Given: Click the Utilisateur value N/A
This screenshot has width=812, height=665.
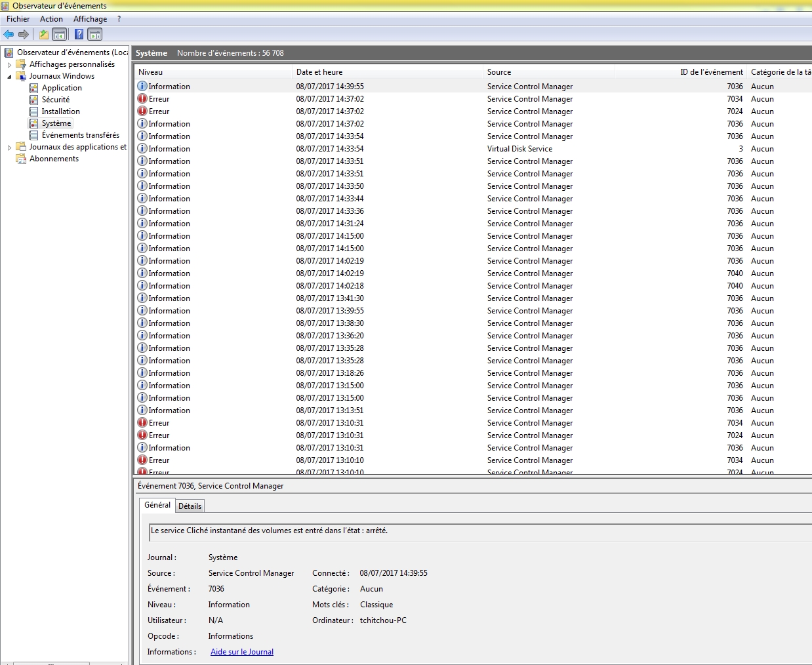Looking at the screenshot, I should [x=216, y=620].
